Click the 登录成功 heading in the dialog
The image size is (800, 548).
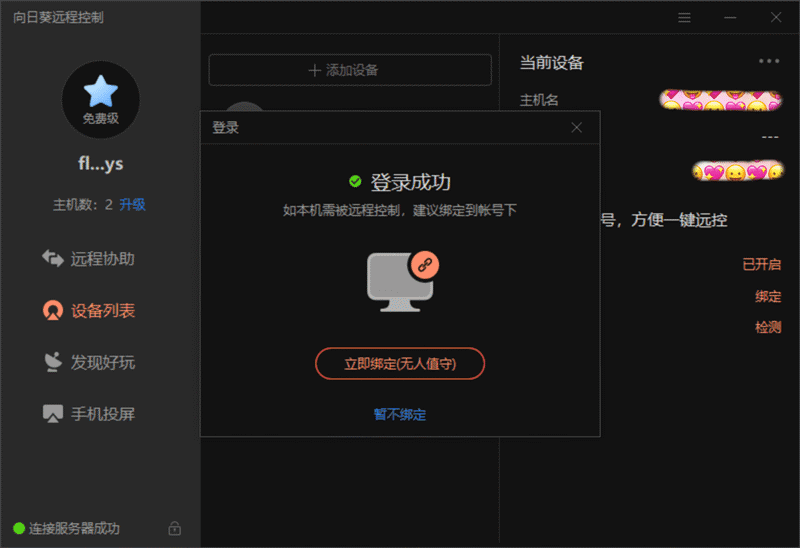411,182
